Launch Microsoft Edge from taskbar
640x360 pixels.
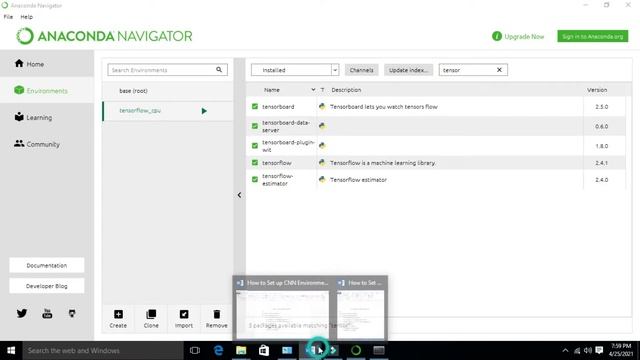(x=218, y=351)
